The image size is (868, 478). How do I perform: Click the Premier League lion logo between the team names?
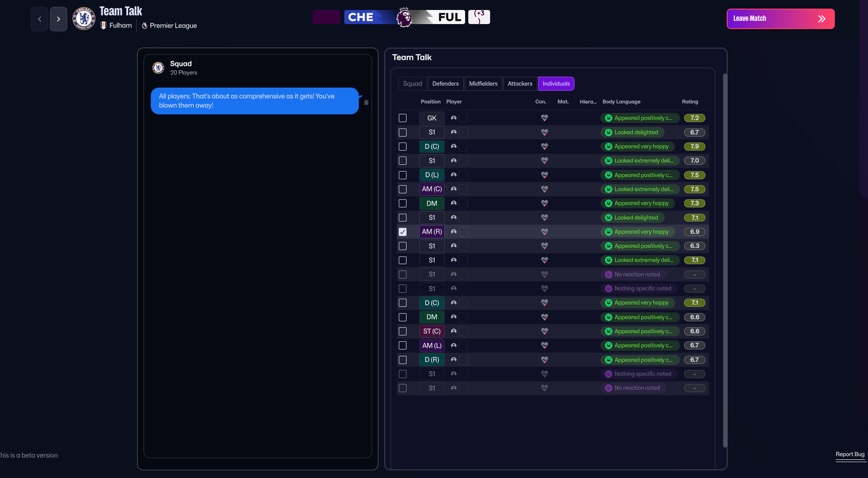[404, 17]
